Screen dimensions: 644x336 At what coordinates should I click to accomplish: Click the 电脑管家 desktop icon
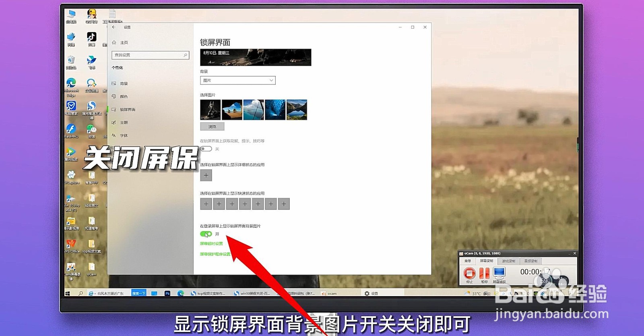point(71,108)
